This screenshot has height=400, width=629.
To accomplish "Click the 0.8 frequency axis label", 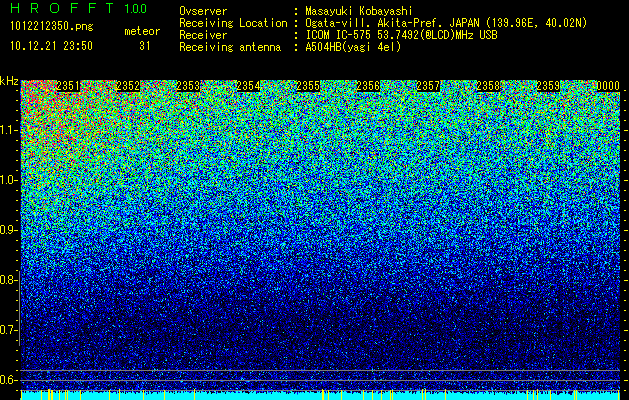I will point(9,280).
